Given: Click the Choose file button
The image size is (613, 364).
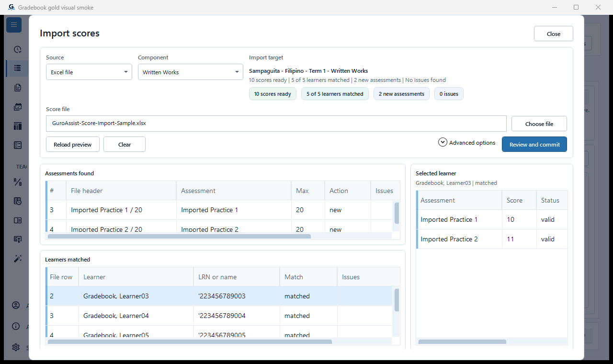Looking at the screenshot, I should [539, 124].
